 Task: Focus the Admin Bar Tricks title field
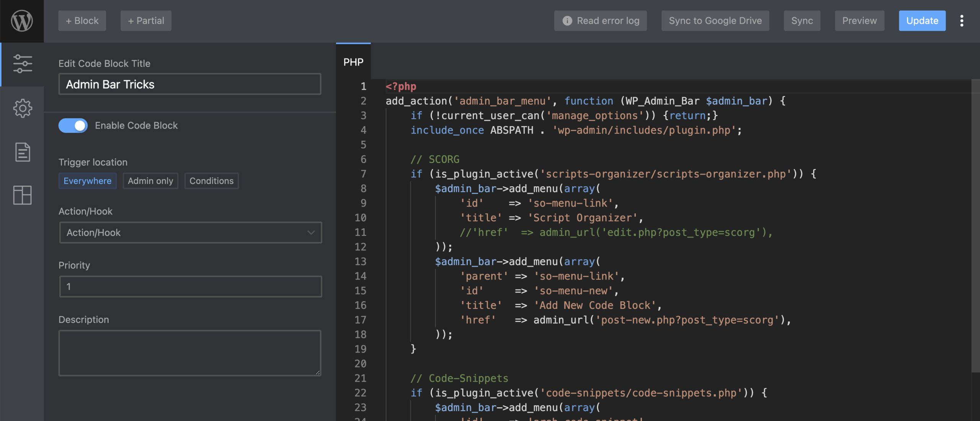[189, 84]
